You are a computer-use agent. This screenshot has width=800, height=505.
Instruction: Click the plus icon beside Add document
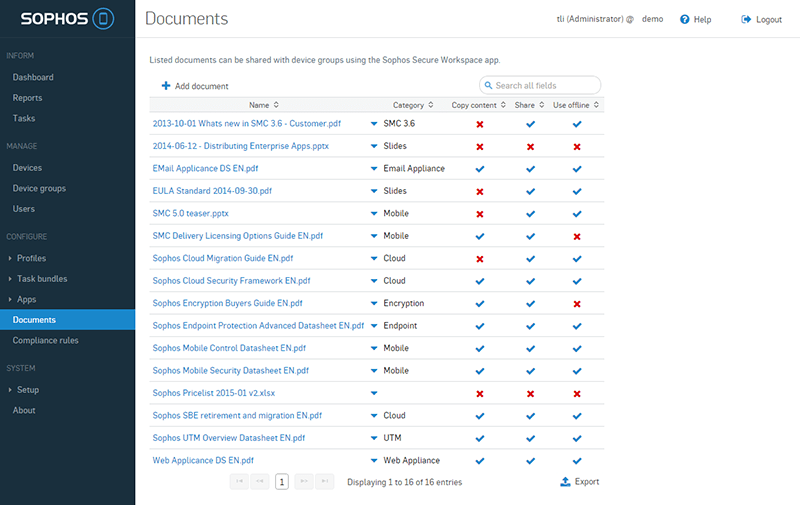pos(166,86)
